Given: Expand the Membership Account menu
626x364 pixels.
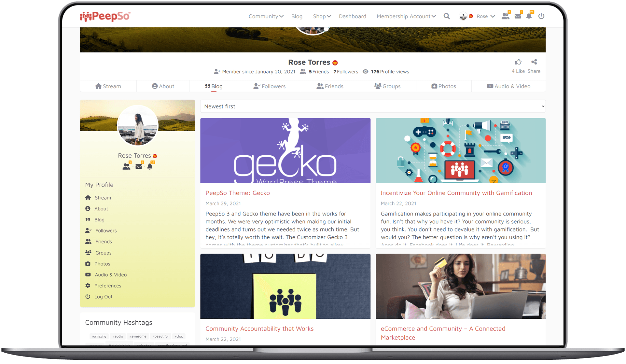Looking at the screenshot, I should [x=406, y=16].
